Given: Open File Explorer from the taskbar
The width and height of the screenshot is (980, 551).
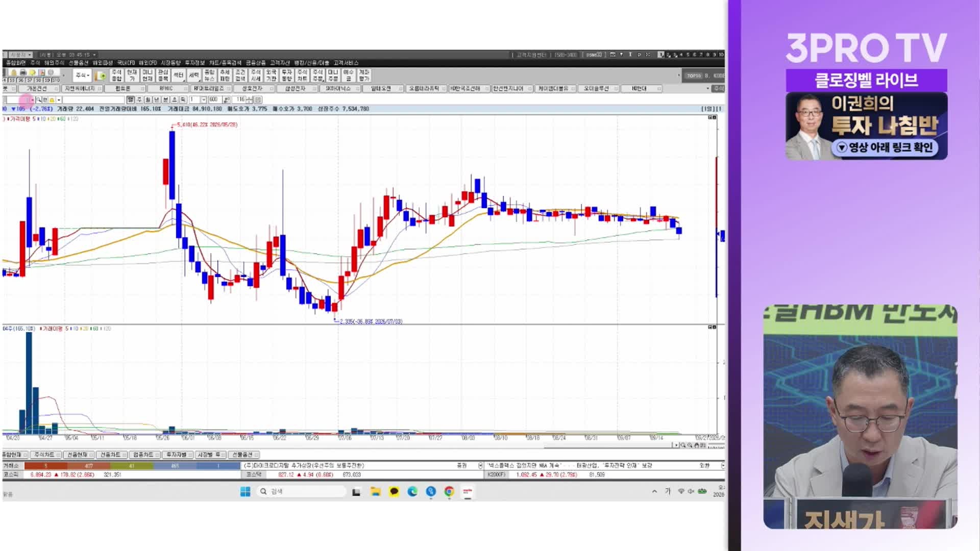Looking at the screenshot, I should pyautogui.click(x=376, y=491).
